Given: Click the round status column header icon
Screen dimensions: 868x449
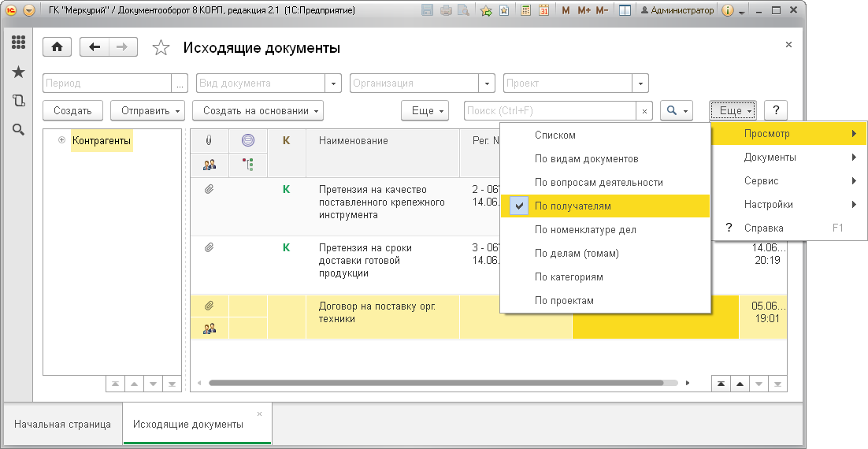Looking at the screenshot, I should coord(248,141).
